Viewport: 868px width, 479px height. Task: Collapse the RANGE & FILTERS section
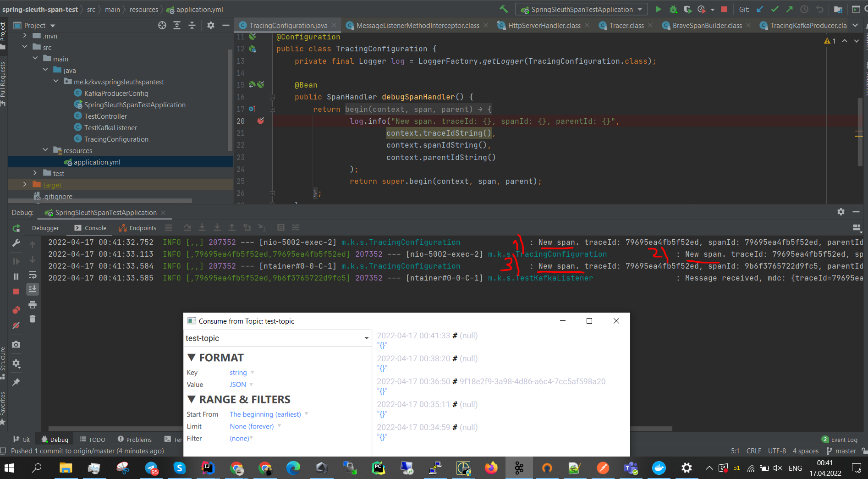tap(192, 399)
